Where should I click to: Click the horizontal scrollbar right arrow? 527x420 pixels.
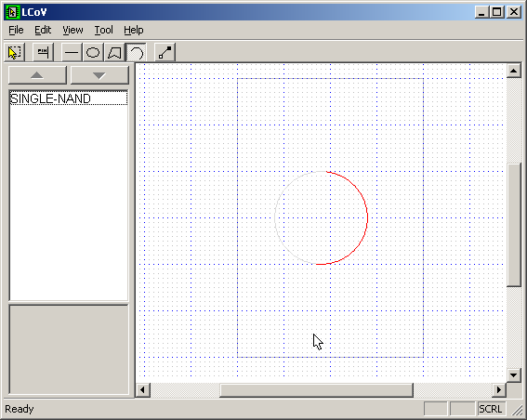[499, 389]
